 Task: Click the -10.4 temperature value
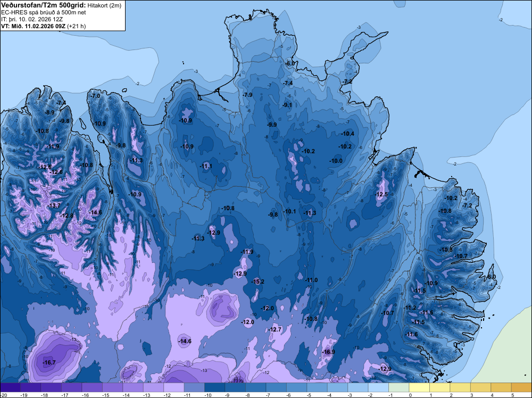pos(348,134)
